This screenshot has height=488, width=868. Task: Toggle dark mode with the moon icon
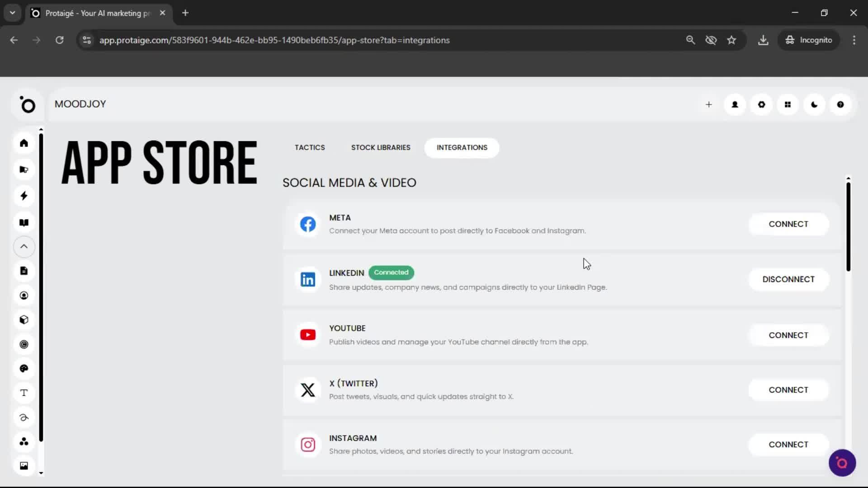point(814,104)
